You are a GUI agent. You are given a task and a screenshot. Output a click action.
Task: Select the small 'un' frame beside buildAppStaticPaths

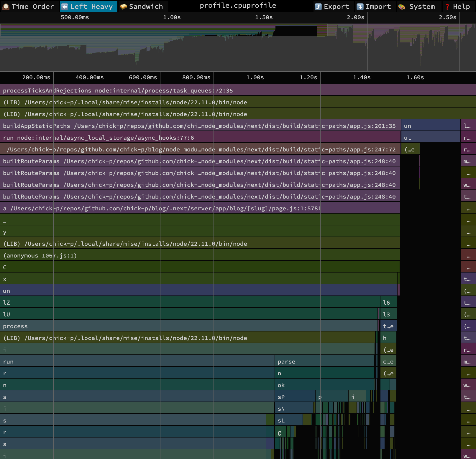pos(431,125)
